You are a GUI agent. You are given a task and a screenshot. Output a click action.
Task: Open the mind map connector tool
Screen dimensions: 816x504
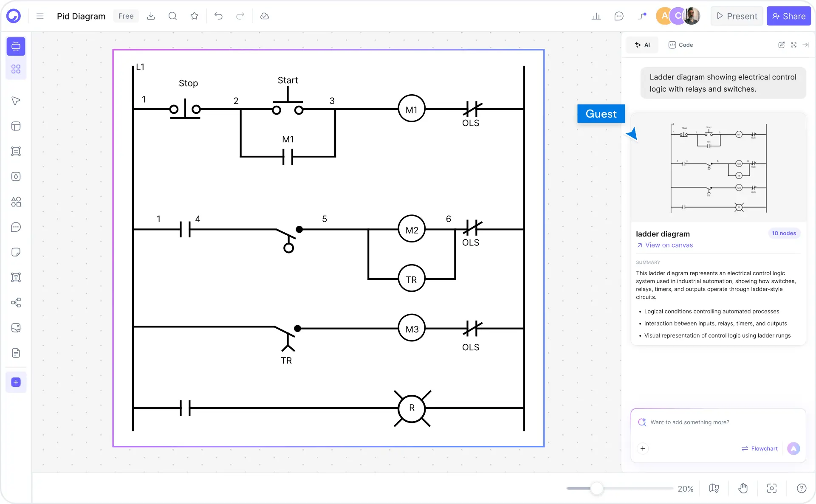[x=16, y=303]
